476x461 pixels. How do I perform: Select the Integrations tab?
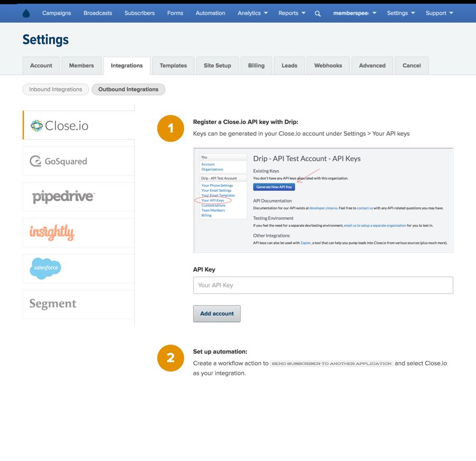click(x=126, y=66)
